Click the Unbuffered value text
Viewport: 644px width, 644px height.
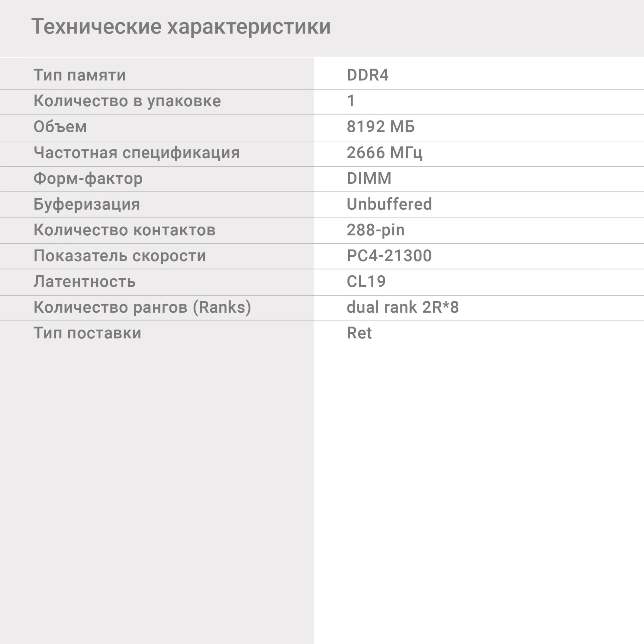pyautogui.click(x=389, y=204)
